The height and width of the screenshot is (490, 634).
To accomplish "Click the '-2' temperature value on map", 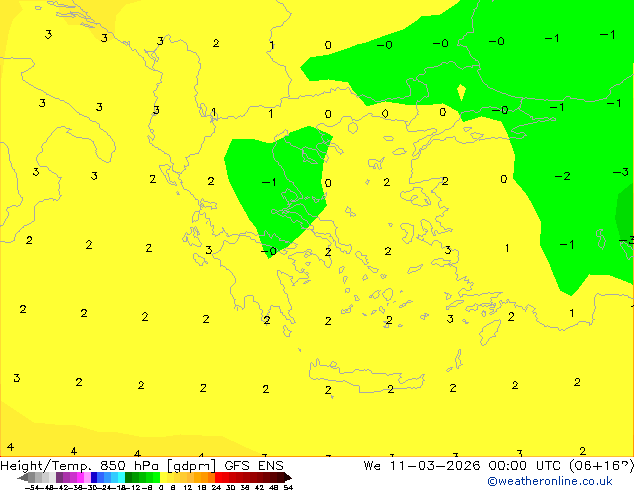I will [x=562, y=176].
